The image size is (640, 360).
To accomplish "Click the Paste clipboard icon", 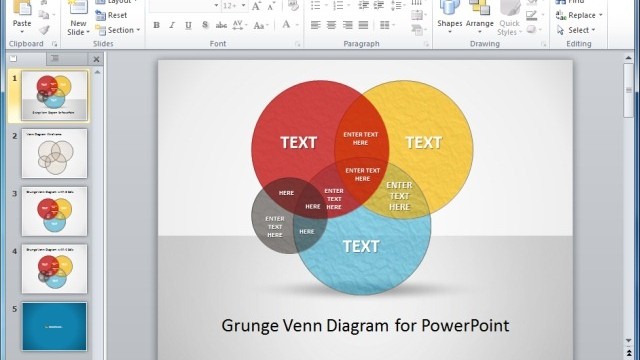I will (22, 8).
